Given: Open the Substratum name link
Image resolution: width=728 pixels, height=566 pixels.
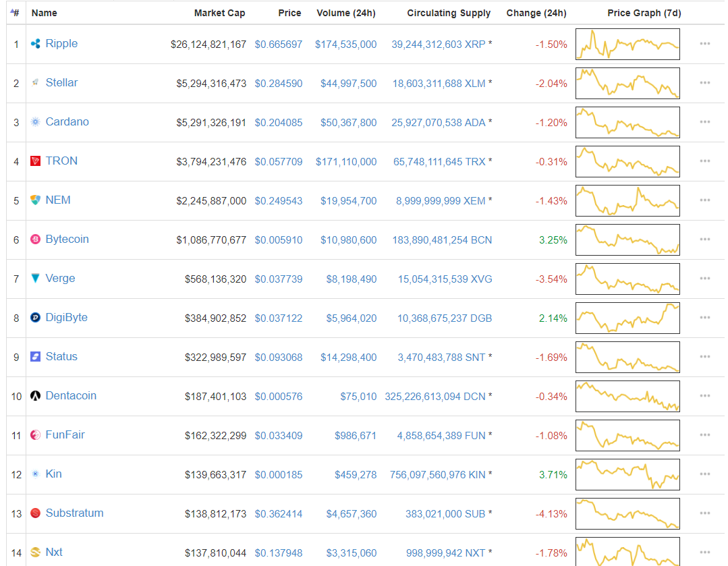Looking at the screenshot, I should tap(74, 513).
